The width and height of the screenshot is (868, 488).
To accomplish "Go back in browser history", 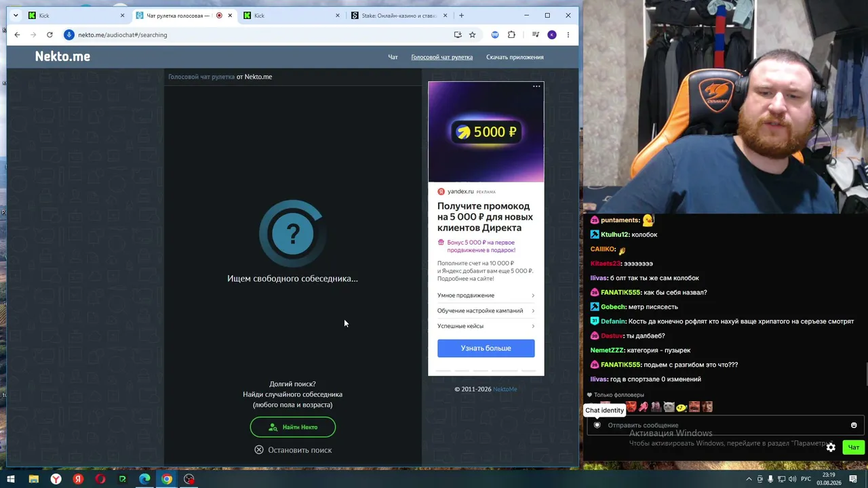I will click(x=17, y=35).
